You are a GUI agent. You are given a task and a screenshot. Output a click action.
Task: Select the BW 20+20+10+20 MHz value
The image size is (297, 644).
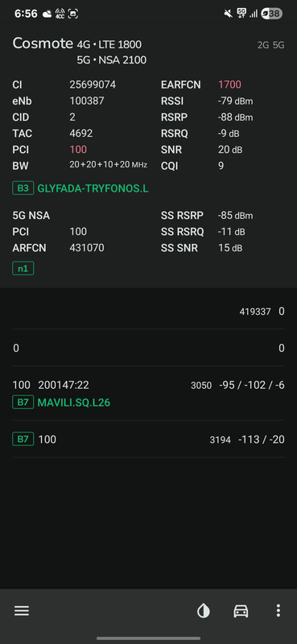tap(109, 165)
